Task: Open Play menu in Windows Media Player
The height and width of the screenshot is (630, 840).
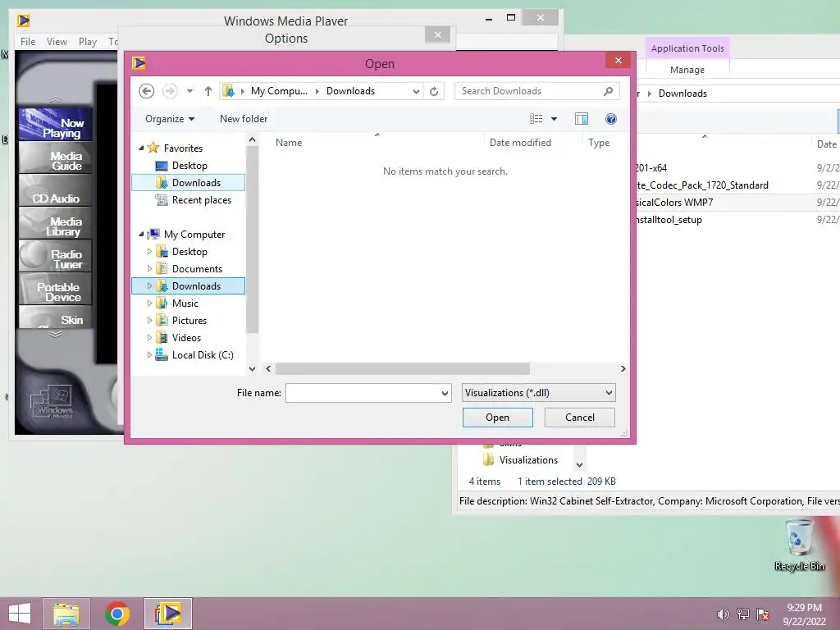Action: (88, 41)
